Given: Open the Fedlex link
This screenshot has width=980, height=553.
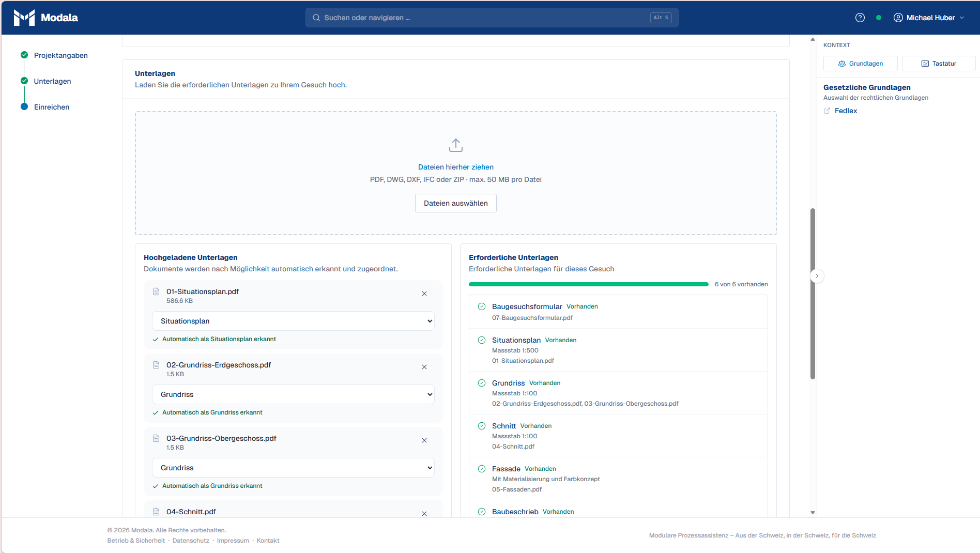Looking at the screenshot, I should click(846, 111).
